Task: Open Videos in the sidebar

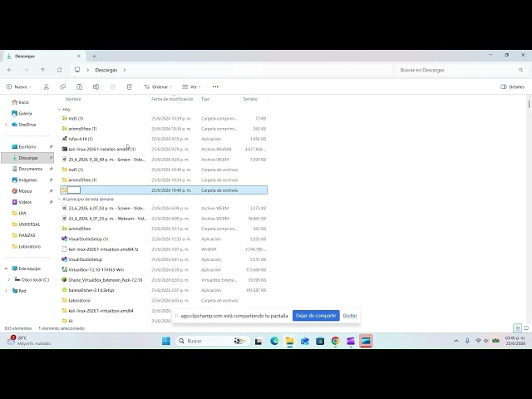Action: point(22,202)
